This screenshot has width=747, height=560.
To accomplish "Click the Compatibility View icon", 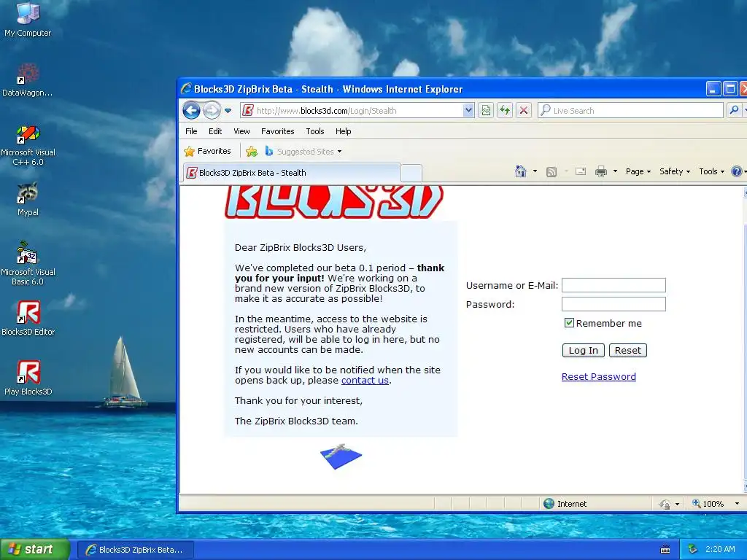I will tap(485, 111).
